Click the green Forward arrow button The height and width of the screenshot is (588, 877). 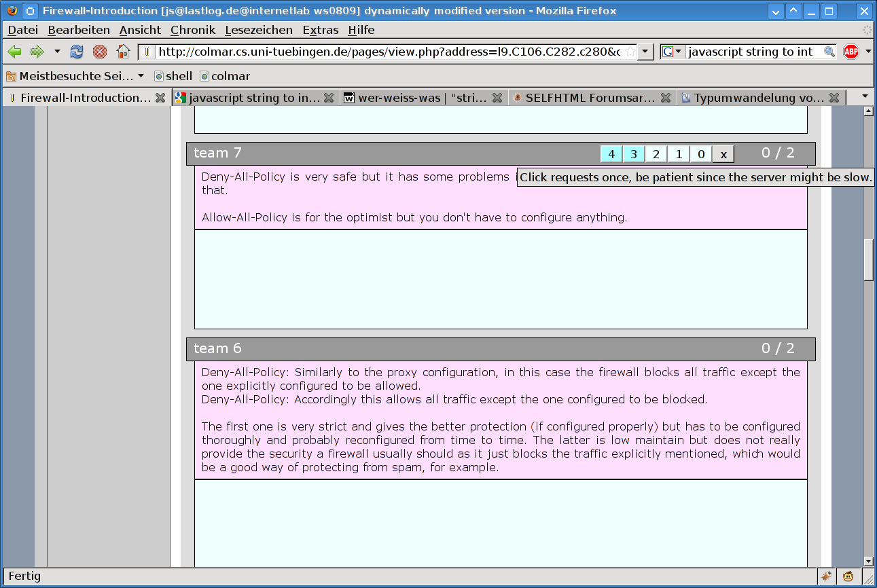point(37,52)
